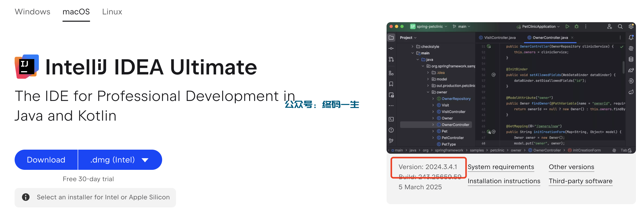Open the Git tool window icon
The height and width of the screenshot is (216, 644).
pyautogui.click(x=391, y=141)
